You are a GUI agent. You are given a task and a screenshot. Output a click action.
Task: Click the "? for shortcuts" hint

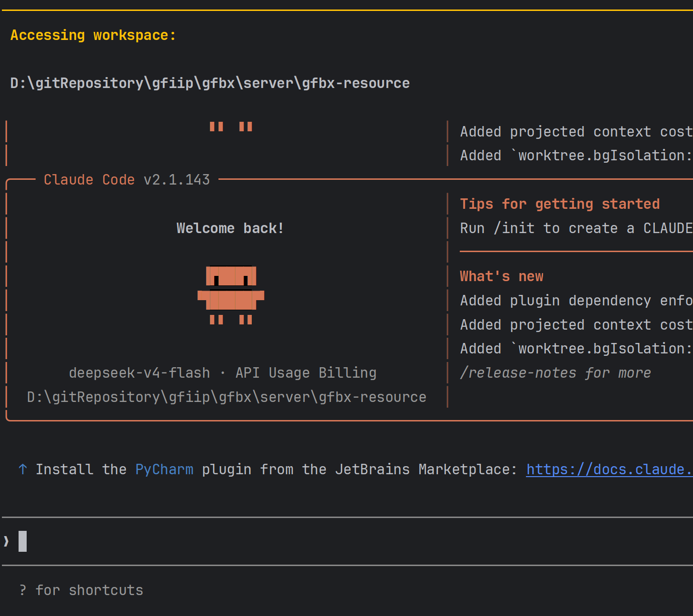pos(81,590)
